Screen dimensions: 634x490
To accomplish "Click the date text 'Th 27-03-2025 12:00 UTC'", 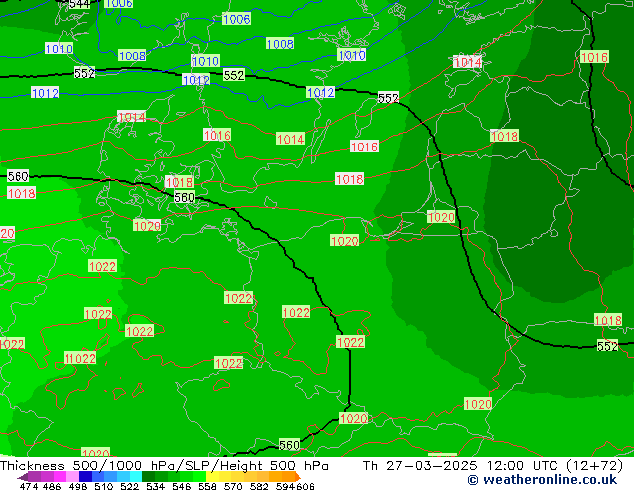I will click(x=462, y=466).
